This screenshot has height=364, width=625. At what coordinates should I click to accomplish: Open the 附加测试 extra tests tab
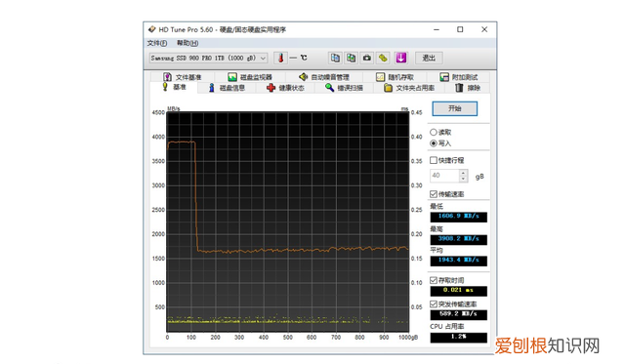click(459, 77)
